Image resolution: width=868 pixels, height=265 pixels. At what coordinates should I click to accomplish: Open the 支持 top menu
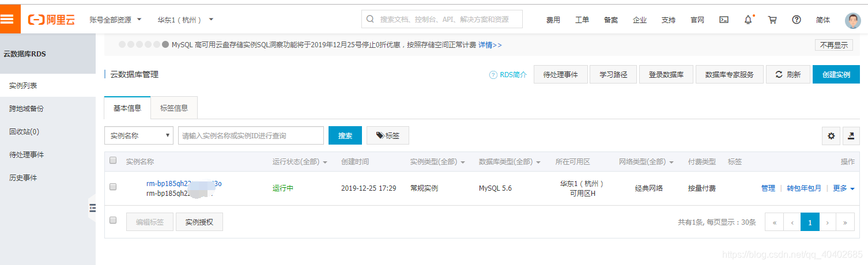669,20
